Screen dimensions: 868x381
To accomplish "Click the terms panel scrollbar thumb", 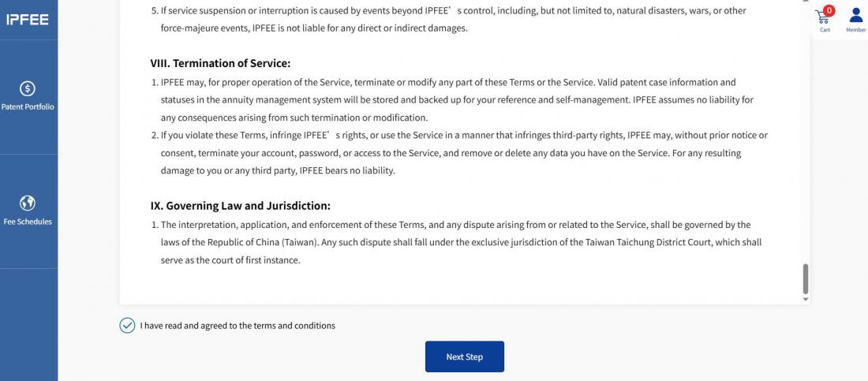I will 805,278.
